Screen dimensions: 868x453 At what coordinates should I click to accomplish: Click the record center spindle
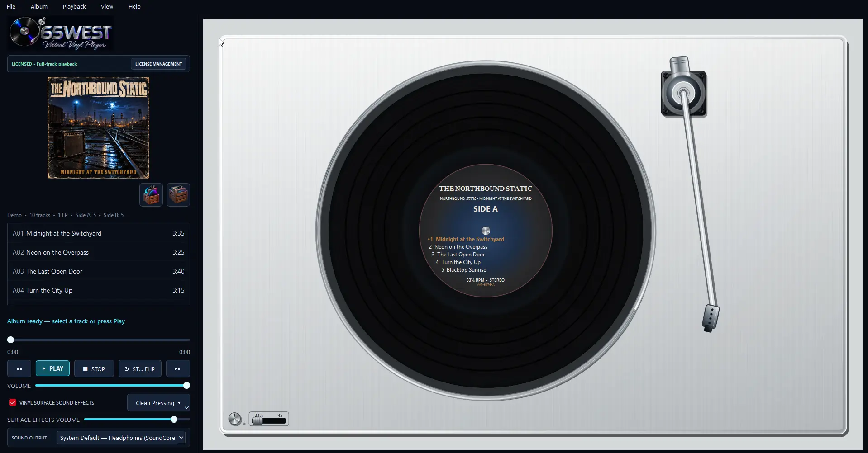[x=486, y=231]
